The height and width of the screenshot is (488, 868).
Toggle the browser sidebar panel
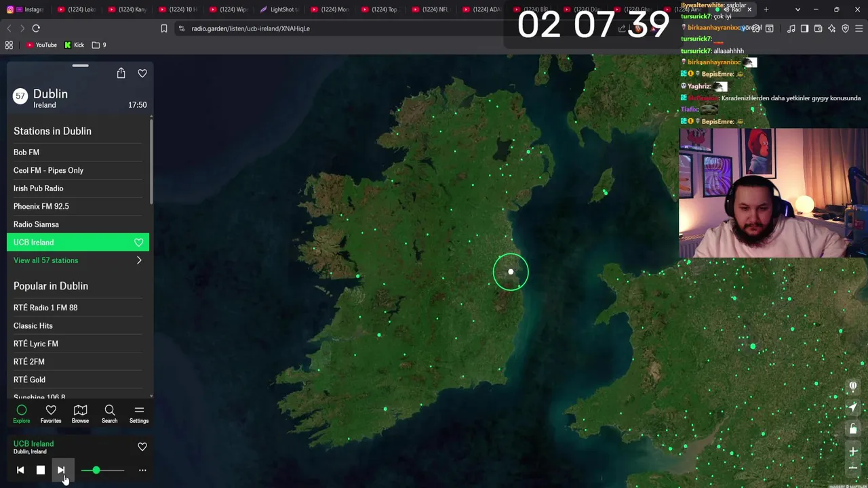pyautogui.click(x=804, y=28)
